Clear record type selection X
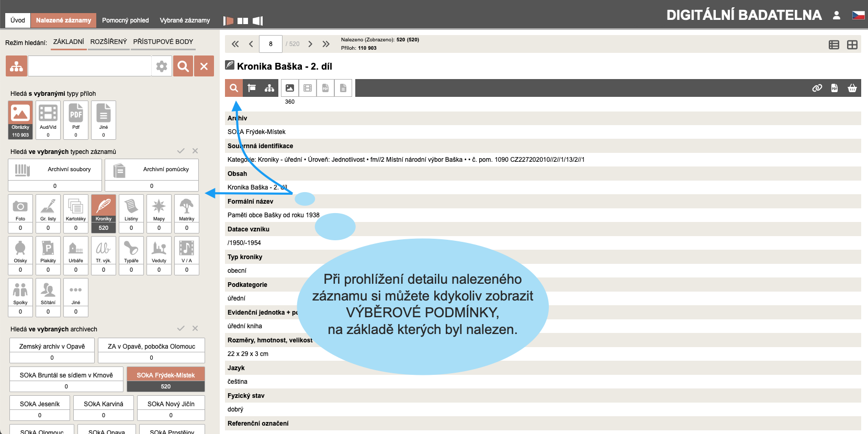 pos(195,151)
